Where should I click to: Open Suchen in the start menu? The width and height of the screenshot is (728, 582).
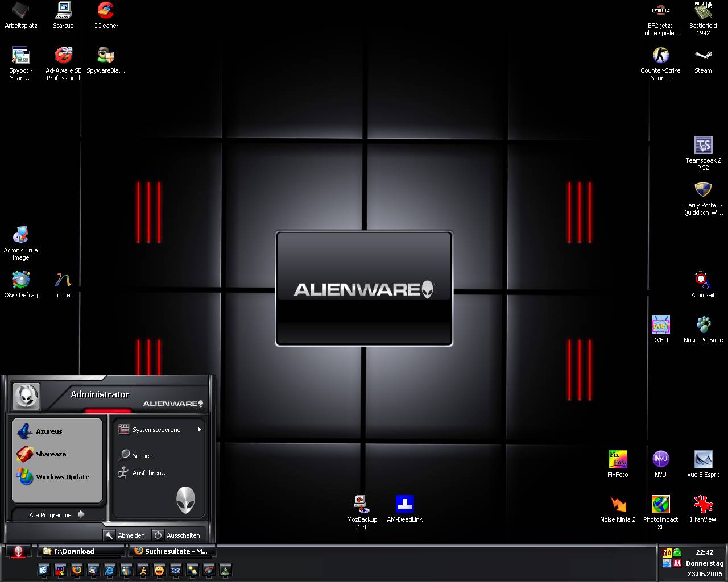(x=159, y=455)
